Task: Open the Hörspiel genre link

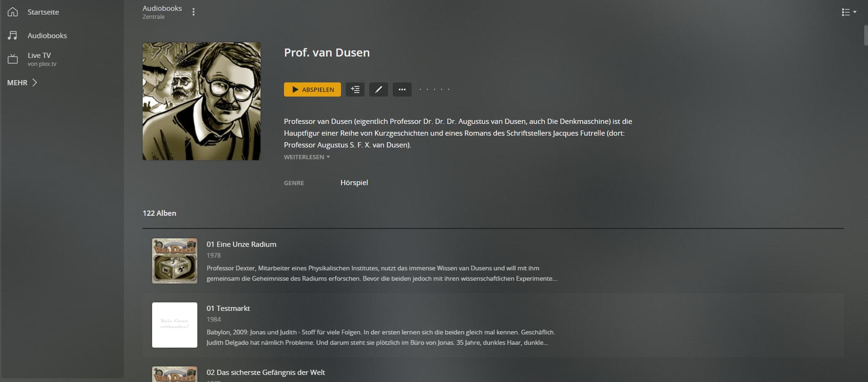Action: (354, 182)
